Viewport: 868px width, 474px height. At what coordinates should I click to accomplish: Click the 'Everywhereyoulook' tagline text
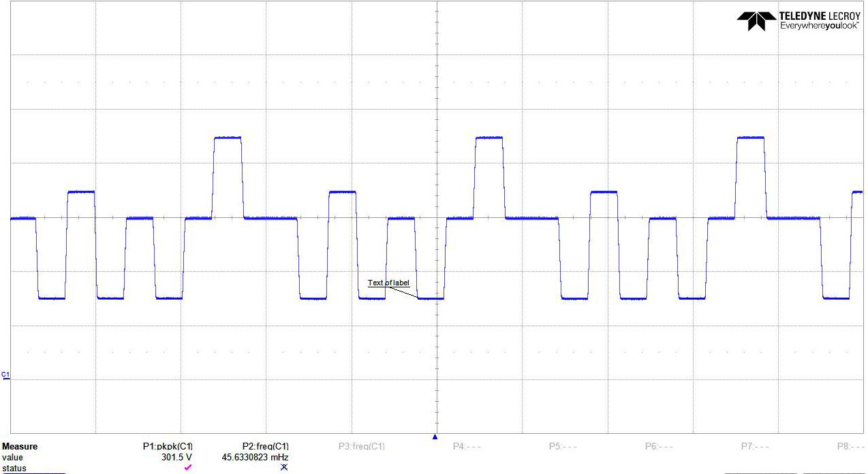(820, 25)
